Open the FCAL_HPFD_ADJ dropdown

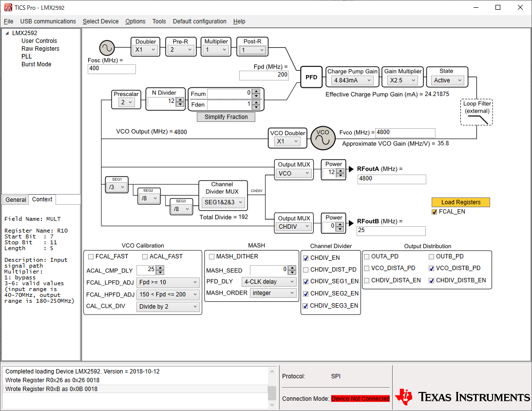(x=168, y=294)
